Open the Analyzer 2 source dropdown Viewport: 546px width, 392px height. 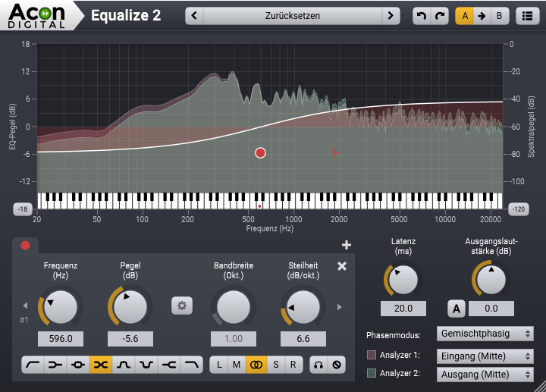pos(485,374)
